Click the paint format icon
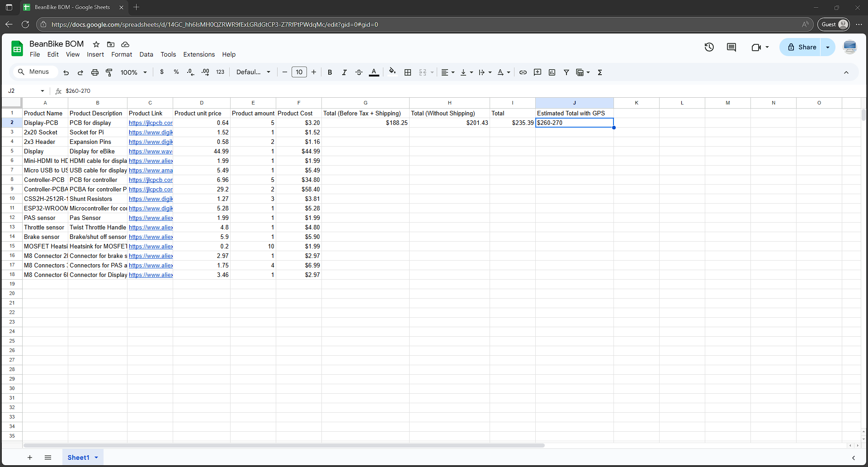 (109, 72)
